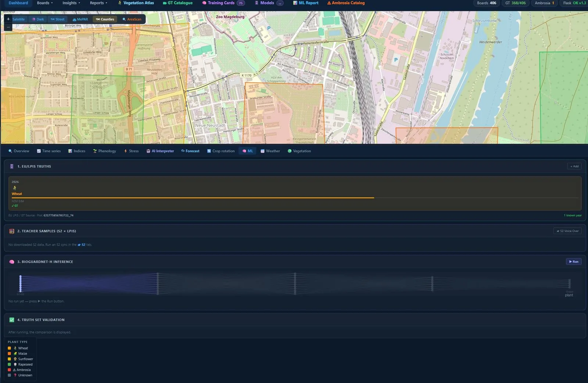Image resolution: width=588 pixels, height=383 pixels.
Task: Open the Ambrosia Catalog page
Action: coord(346,3)
